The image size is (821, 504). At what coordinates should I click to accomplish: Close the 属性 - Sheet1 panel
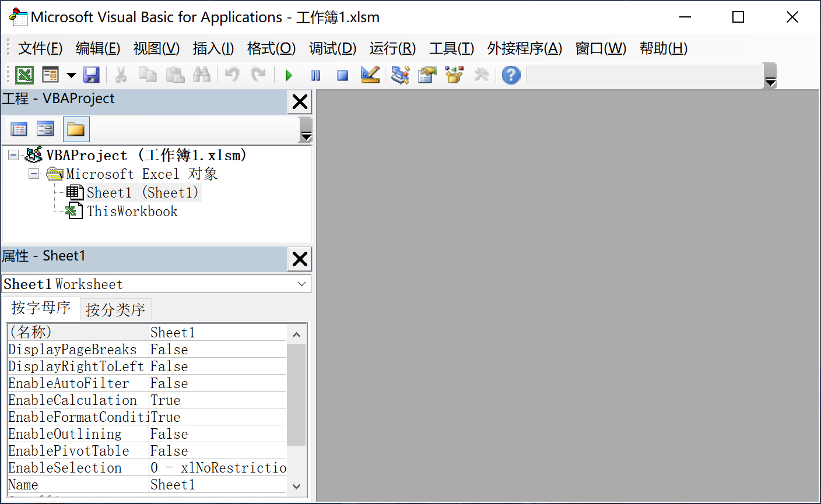click(300, 259)
